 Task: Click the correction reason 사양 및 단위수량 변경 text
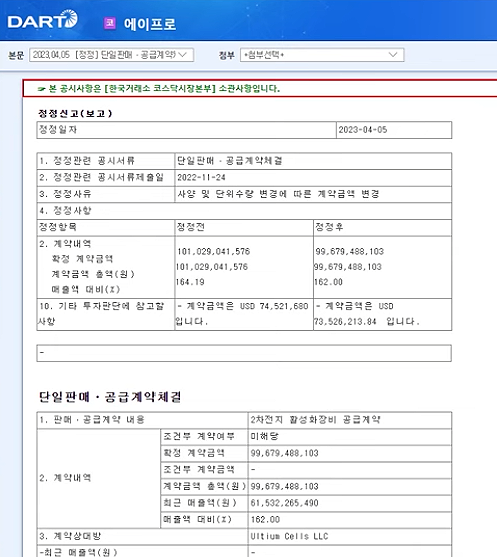pos(278,194)
